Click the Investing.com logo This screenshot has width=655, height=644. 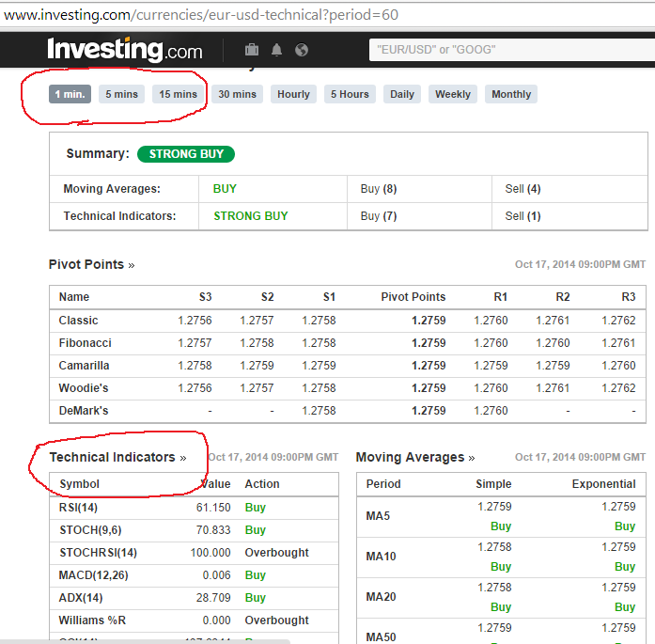pyautogui.click(x=125, y=50)
